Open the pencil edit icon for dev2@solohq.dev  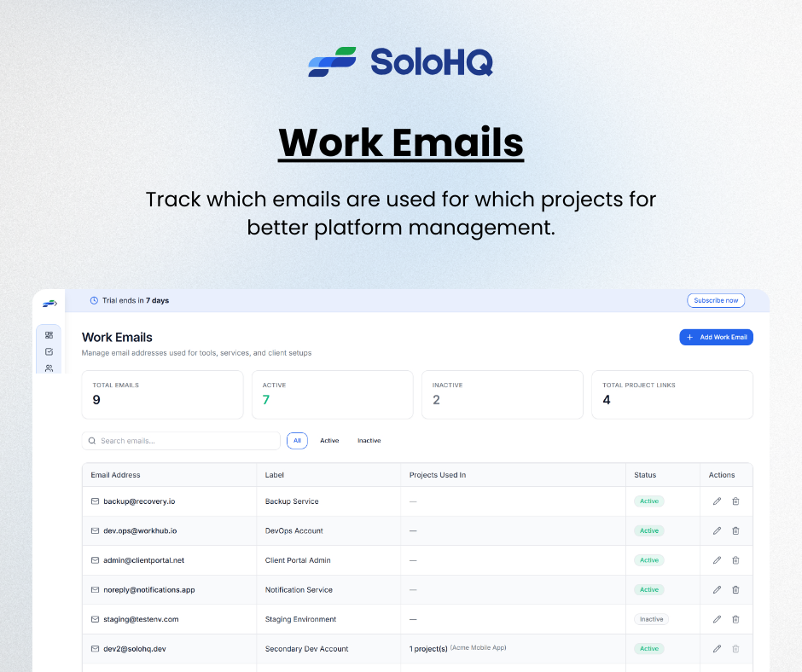717,648
